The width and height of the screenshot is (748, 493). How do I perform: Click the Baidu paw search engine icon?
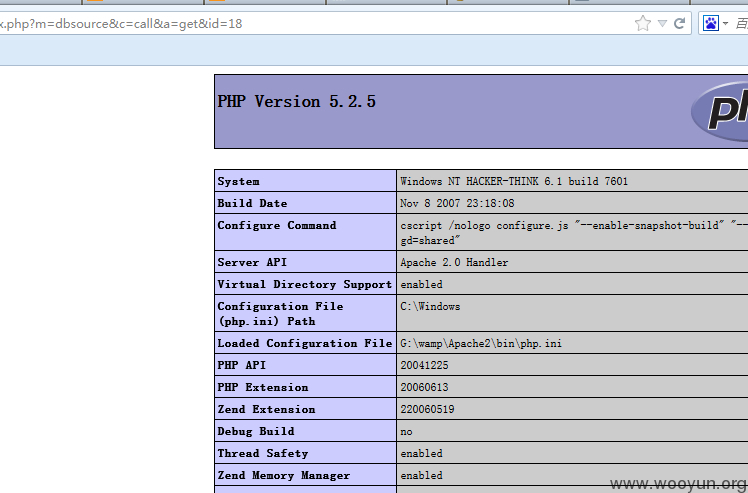click(x=711, y=23)
